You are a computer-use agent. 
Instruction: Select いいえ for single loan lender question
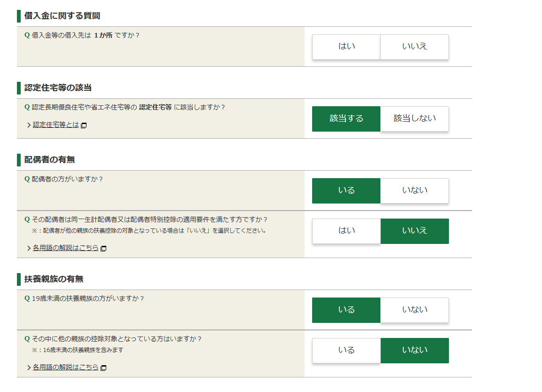(x=415, y=47)
